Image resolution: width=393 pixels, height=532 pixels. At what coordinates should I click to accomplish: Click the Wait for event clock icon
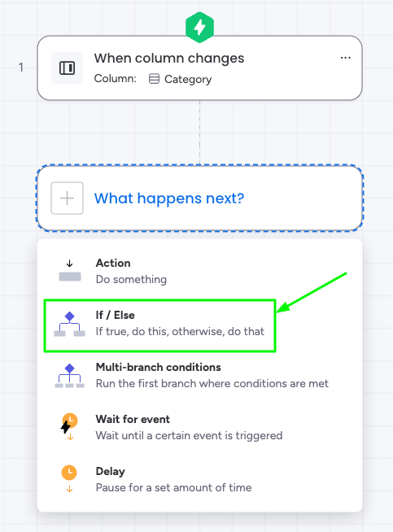coord(69,426)
